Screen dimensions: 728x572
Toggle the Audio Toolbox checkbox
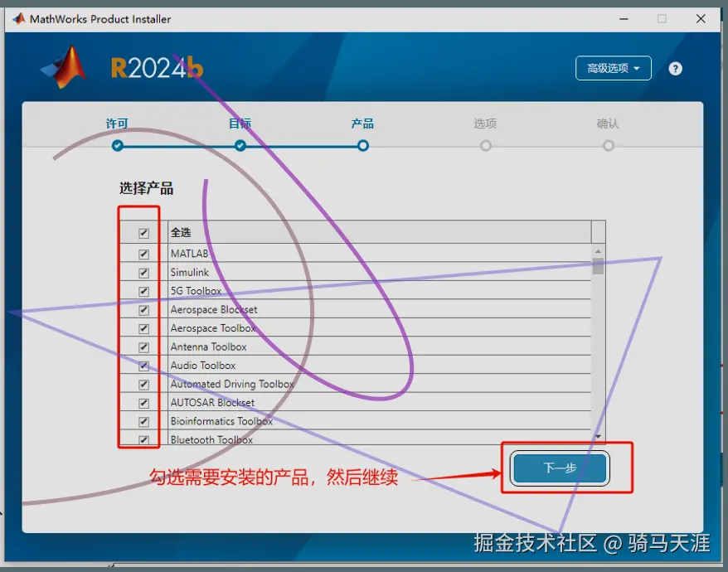(143, 366)
